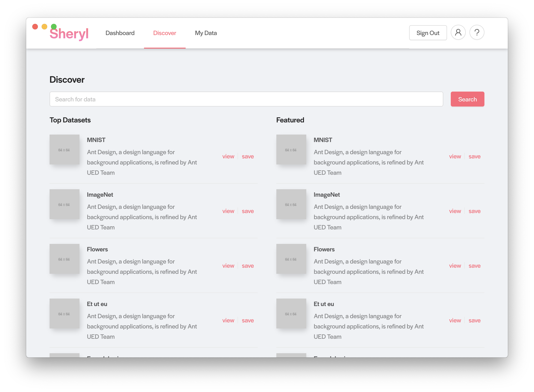Click the green macOS window button
534x392 pixels.
click(54, 26)
